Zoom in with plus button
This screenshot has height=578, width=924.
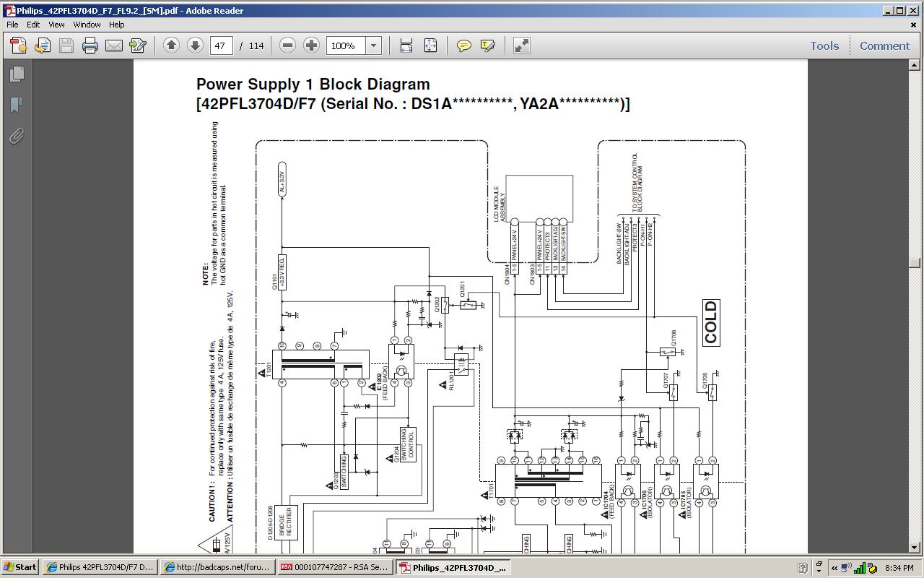pyautogui.click(x=311, y=46)
